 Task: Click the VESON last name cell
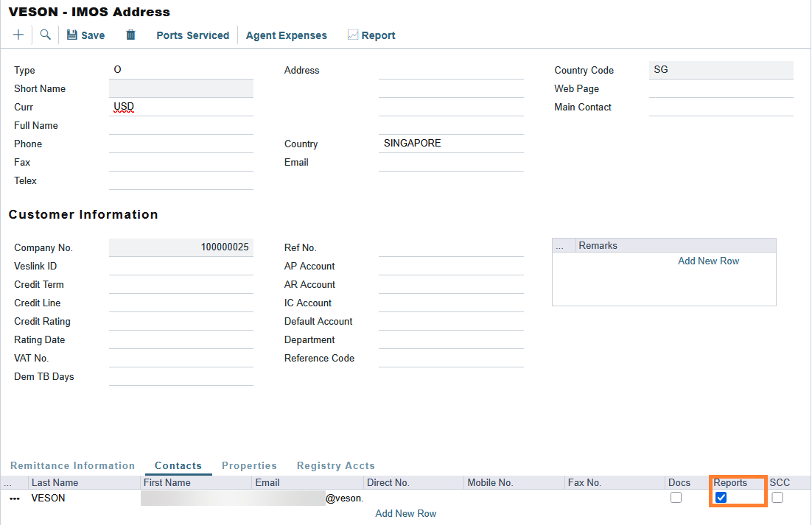(x=84, y=498)
